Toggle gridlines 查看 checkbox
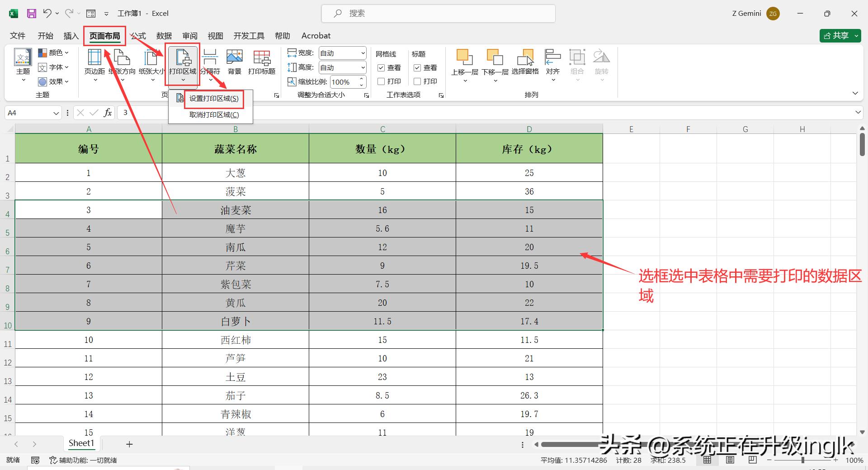Image resolution: width=868 pixels, height=470 pixels. (x=381, y=68)
